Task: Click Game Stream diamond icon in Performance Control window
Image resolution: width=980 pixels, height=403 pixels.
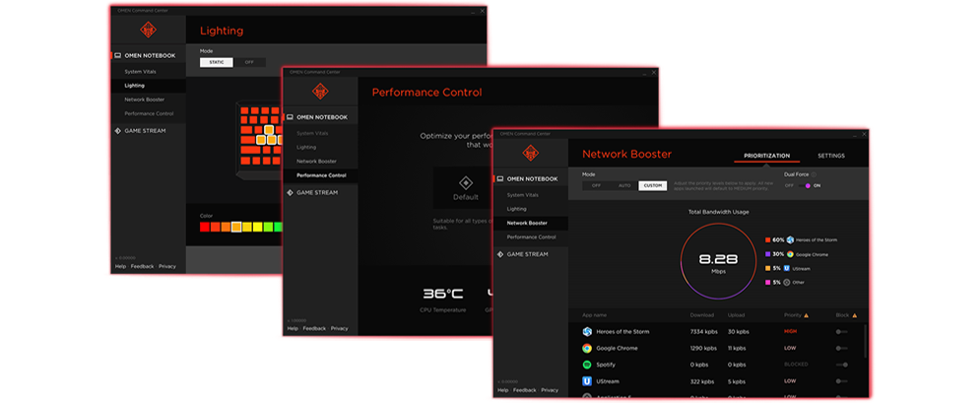Action: 290,192
